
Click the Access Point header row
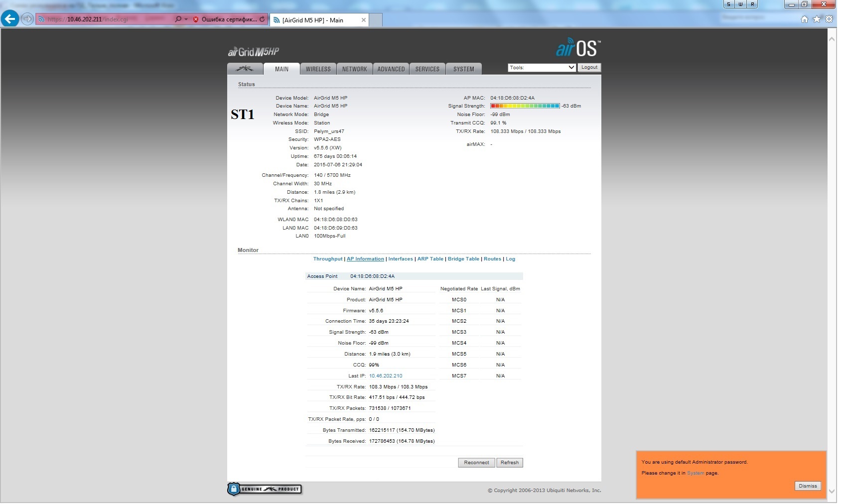tap(414, 276)
